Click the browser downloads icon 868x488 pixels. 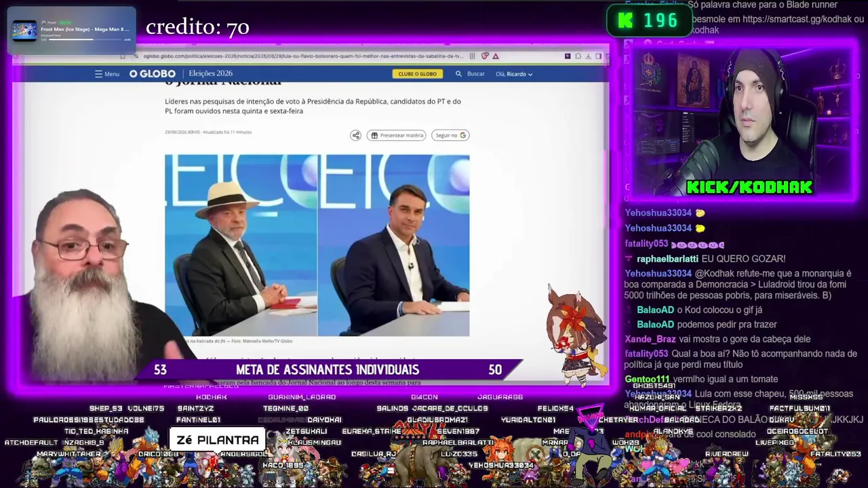coord(588,56)
